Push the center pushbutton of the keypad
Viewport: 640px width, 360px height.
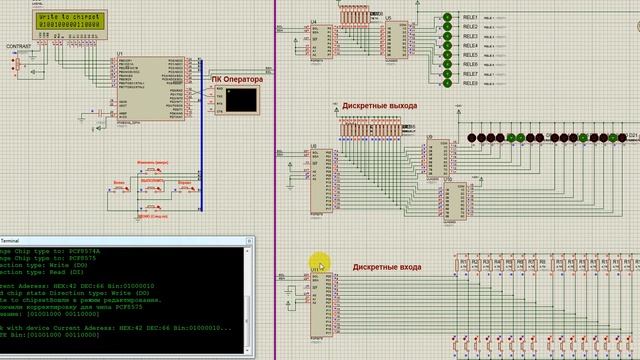(x=152, y=188)
